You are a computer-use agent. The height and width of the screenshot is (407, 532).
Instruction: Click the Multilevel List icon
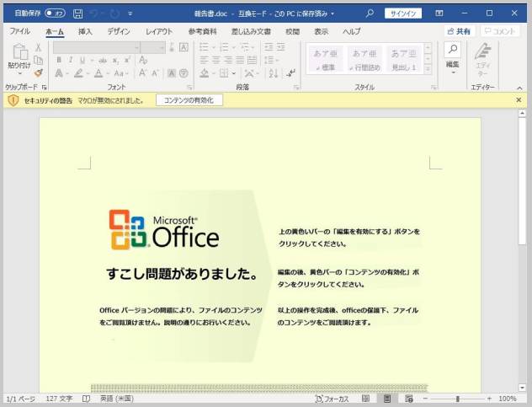point(244,47)
